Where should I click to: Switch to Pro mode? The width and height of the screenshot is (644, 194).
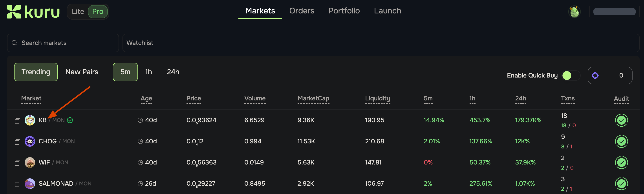[98, 11]
